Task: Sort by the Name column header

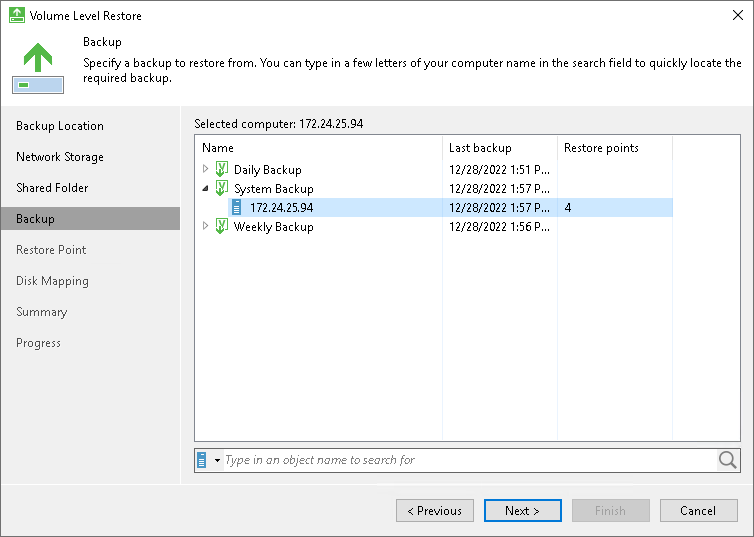Action: pyautogui.click(x=318, y=148)
